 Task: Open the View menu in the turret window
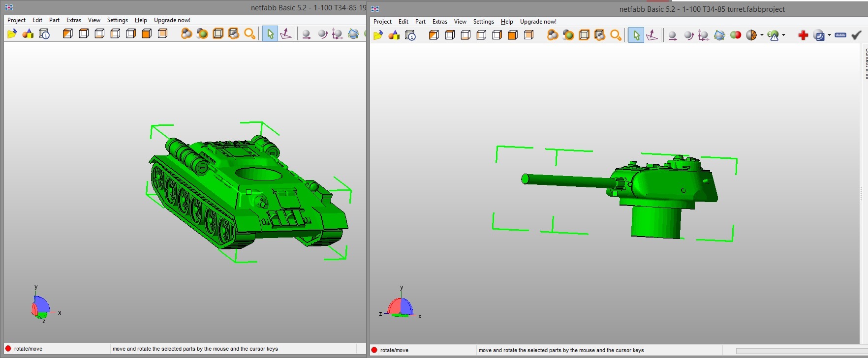pyautogui.click(x=460, y=22)
